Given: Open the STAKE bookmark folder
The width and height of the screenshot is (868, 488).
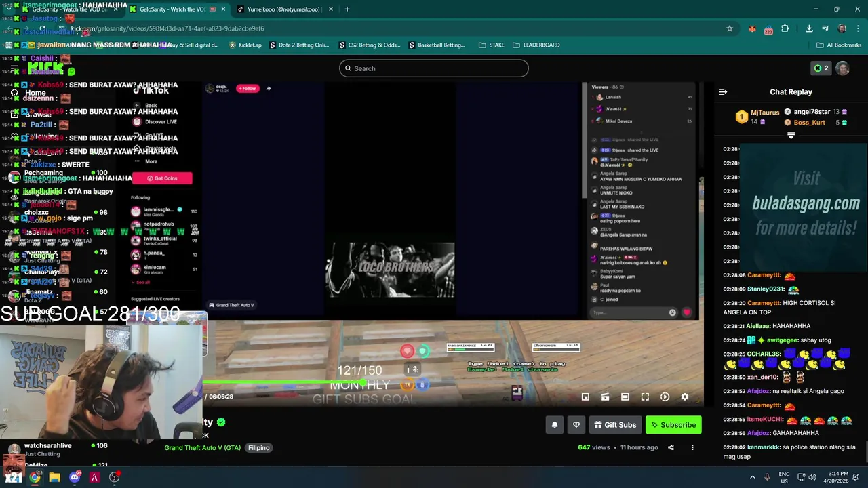Looking at the screenshot, I should [x=491, y=45].
